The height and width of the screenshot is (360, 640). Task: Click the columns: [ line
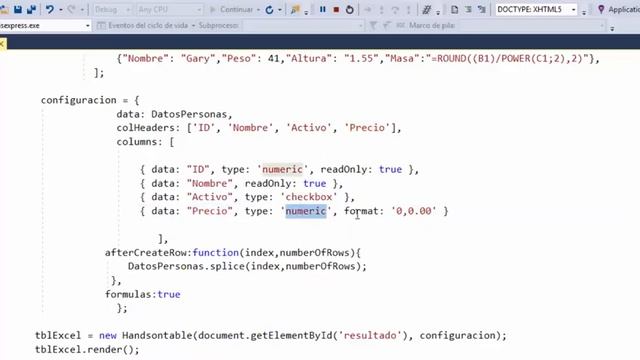(145, 142)
